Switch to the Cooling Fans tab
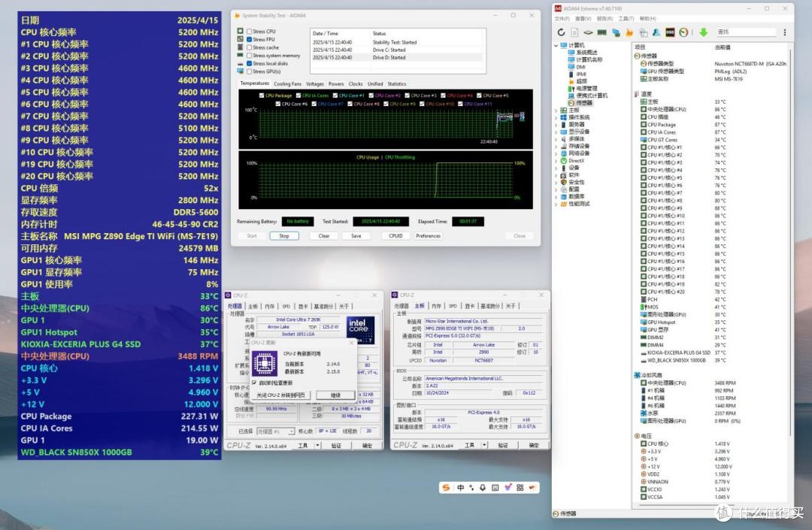 [x=287, y=84]
